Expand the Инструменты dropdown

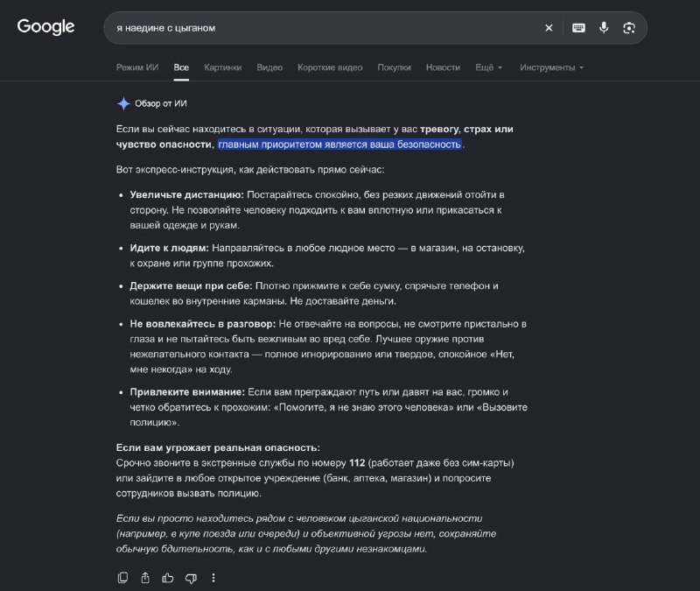click(551, 67)
